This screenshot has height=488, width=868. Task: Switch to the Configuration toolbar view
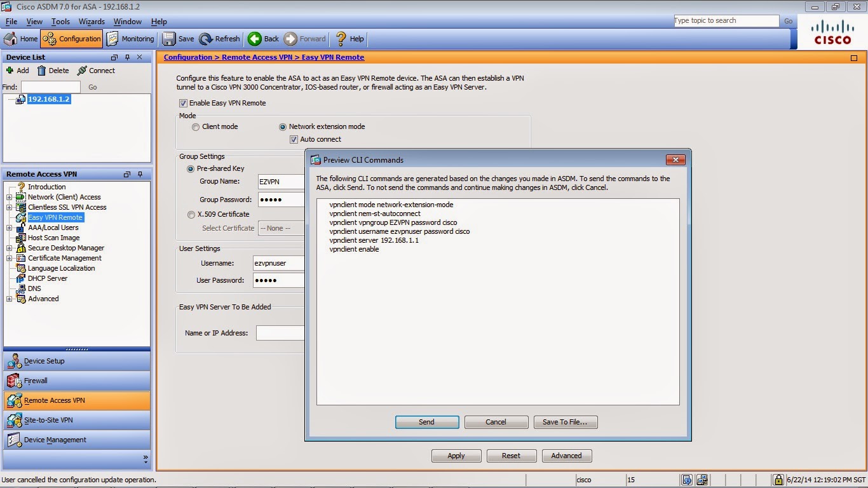click(71, 39)
